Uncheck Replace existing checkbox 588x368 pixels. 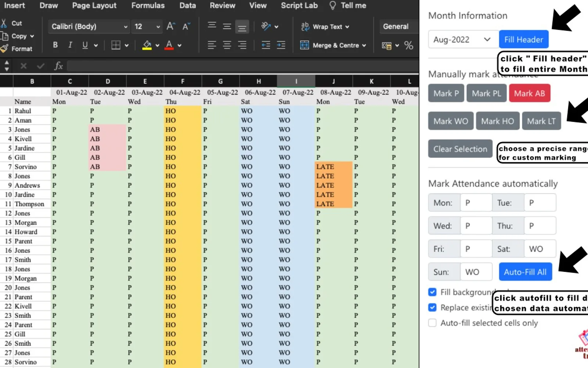tap(432, 307)
